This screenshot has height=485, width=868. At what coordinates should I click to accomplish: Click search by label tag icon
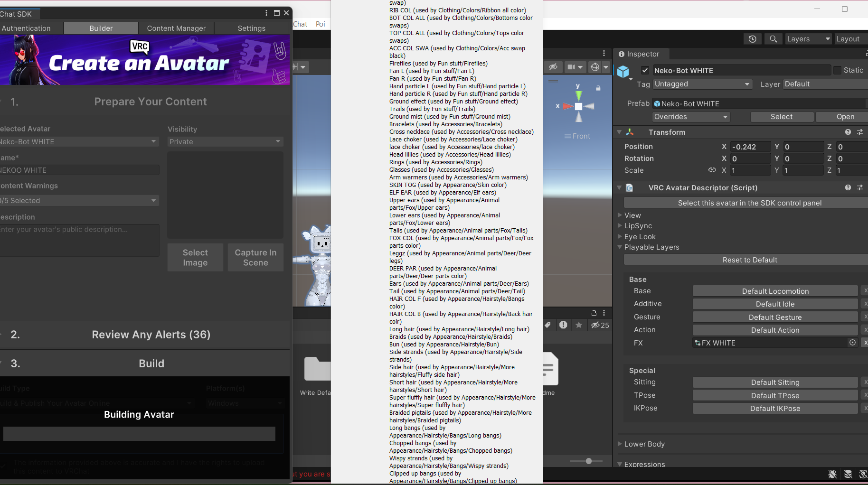(x=547, y=325)
